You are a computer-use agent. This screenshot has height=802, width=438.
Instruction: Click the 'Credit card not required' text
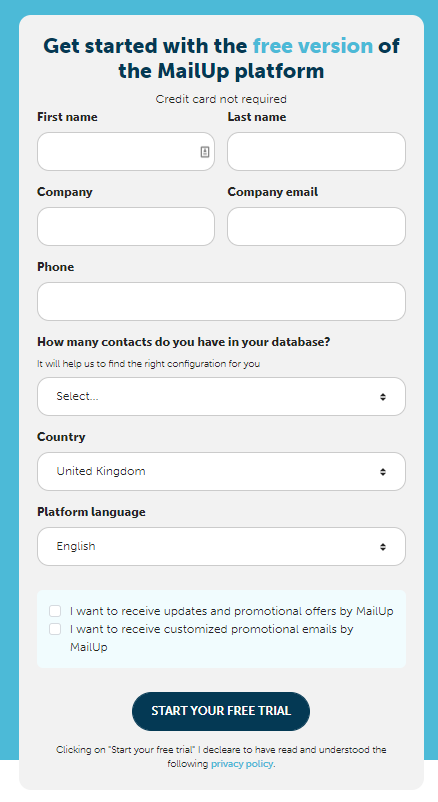coord(221,99)
